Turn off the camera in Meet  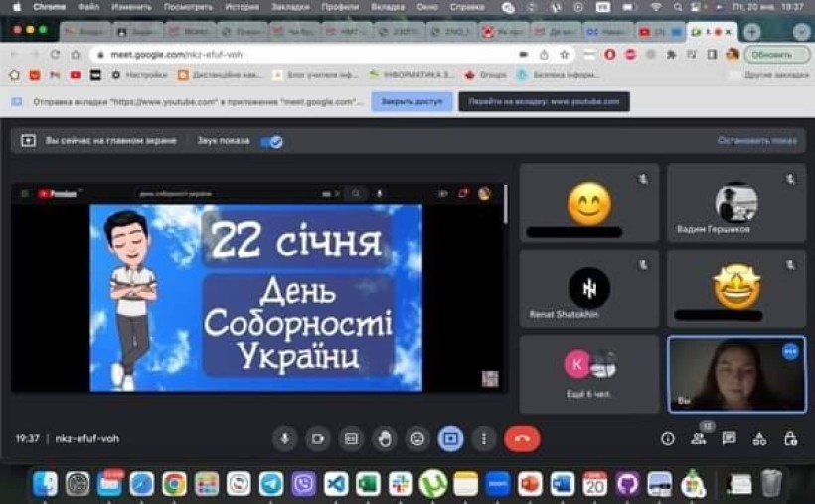pyautogui.click(x=318, y=439)
